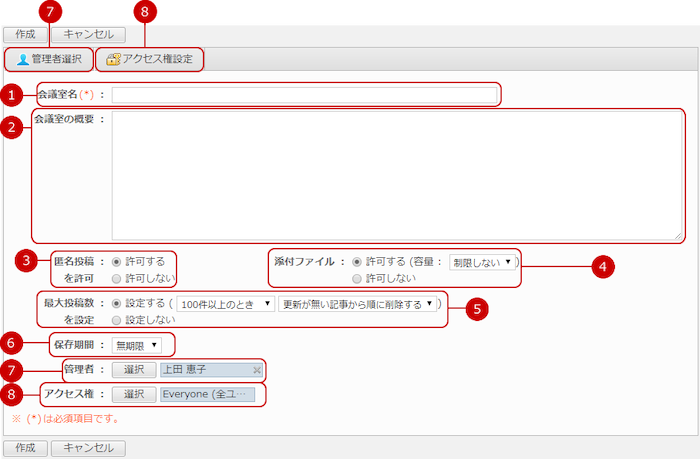Choose 設定しない for 最大投稿数
Image resolution: width=700 pixels, height=459 pixels.
click(x=117, y=320)
